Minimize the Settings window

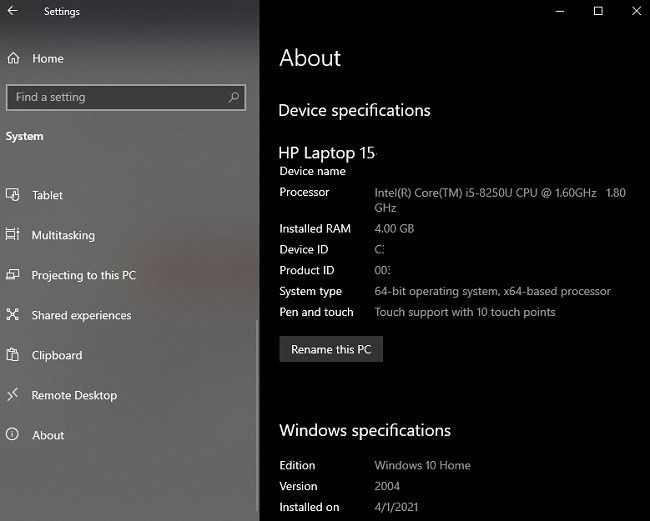[560, 11]
